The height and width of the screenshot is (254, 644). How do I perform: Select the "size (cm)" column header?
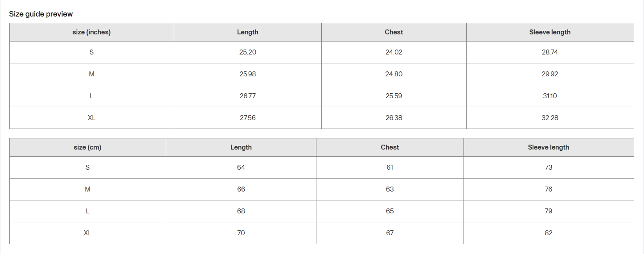tap(87, 147)
